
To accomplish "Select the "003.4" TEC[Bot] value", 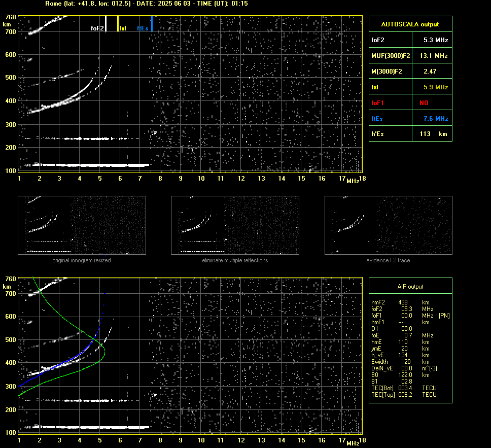I will [405, 388].
